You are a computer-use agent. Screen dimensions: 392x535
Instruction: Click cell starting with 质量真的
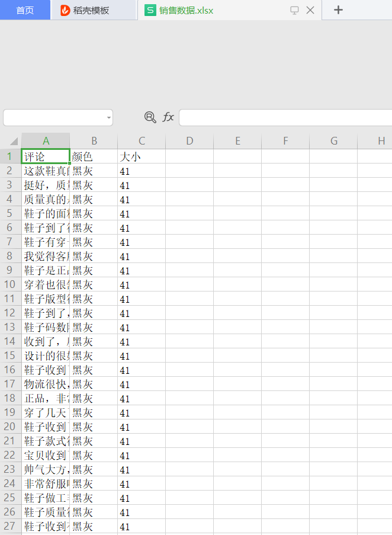coord(46,199)
